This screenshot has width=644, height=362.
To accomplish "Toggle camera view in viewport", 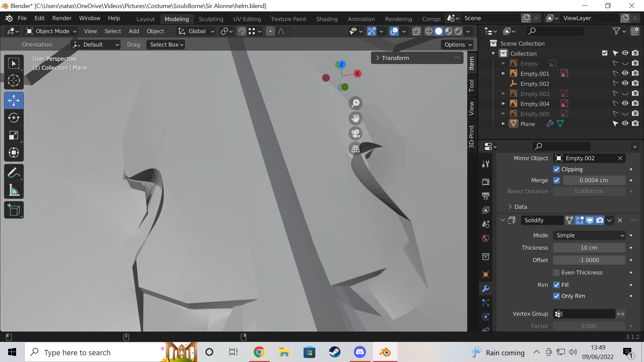I will tap(356, 133).
